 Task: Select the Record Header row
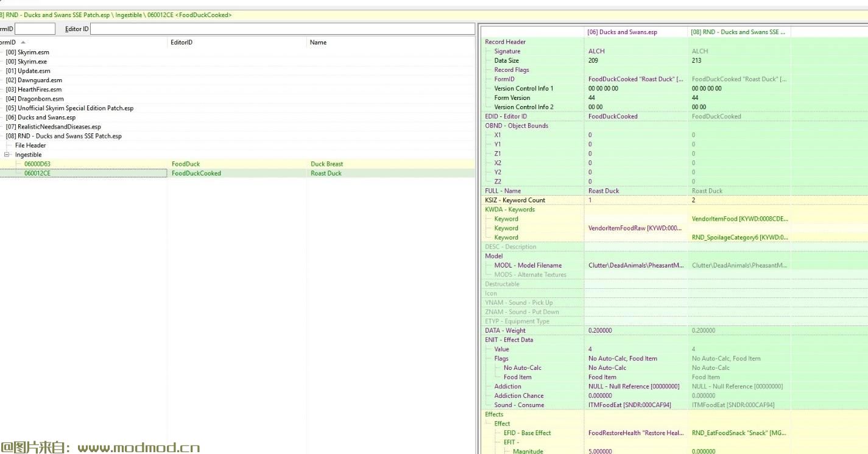coord(505,42)
